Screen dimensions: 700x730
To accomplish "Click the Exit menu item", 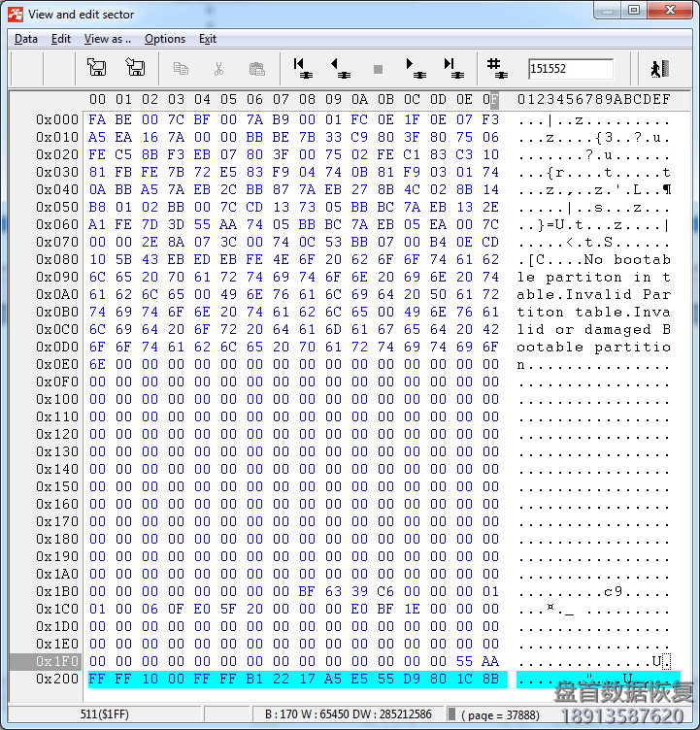I will tap(208, 39).
